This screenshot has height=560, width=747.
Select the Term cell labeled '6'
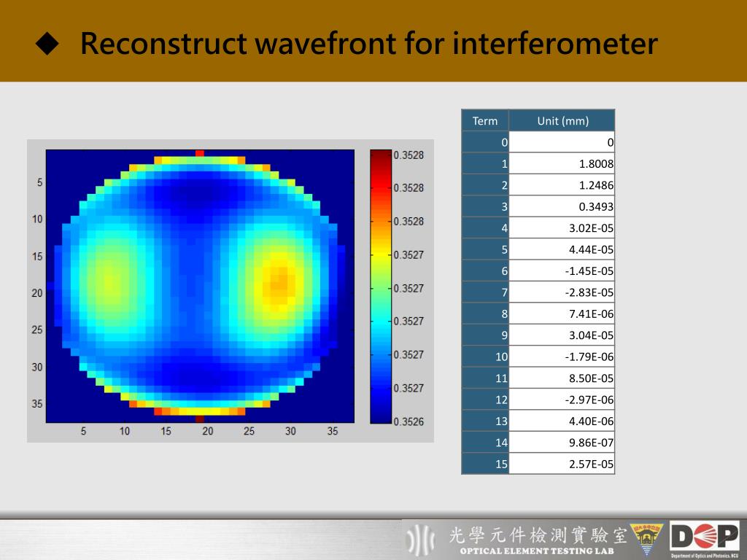(x=485, y=271)
